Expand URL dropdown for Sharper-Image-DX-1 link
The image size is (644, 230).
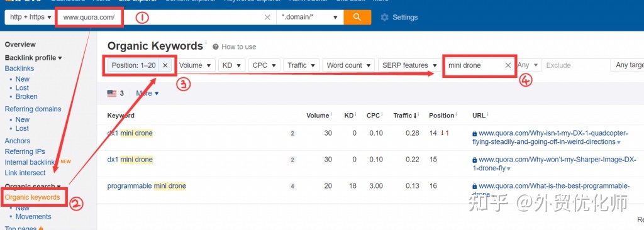click(508, 169)
